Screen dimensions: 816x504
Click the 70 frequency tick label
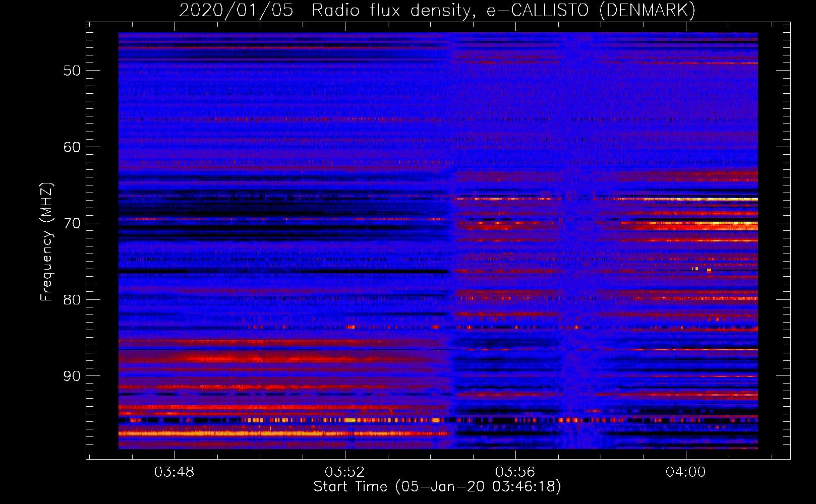(72, 223)
